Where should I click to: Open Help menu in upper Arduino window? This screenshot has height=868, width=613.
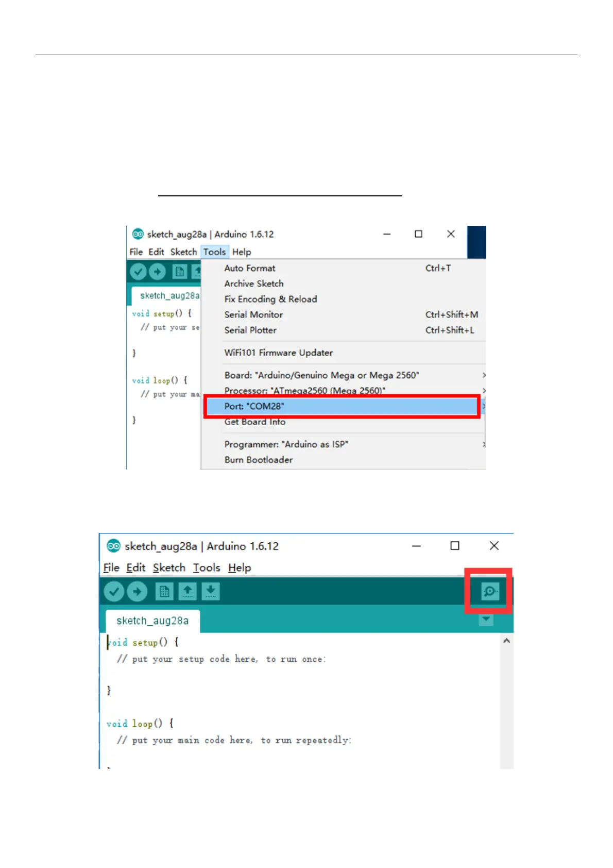(242, 252)
